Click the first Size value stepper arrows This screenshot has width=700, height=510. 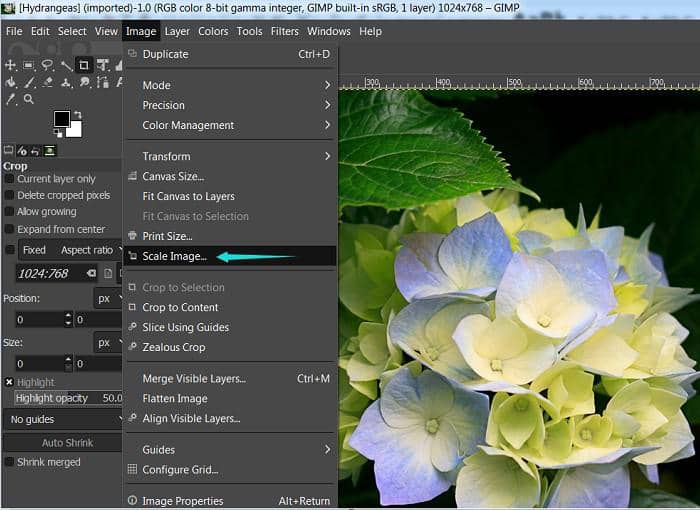(x=68, y=363)
